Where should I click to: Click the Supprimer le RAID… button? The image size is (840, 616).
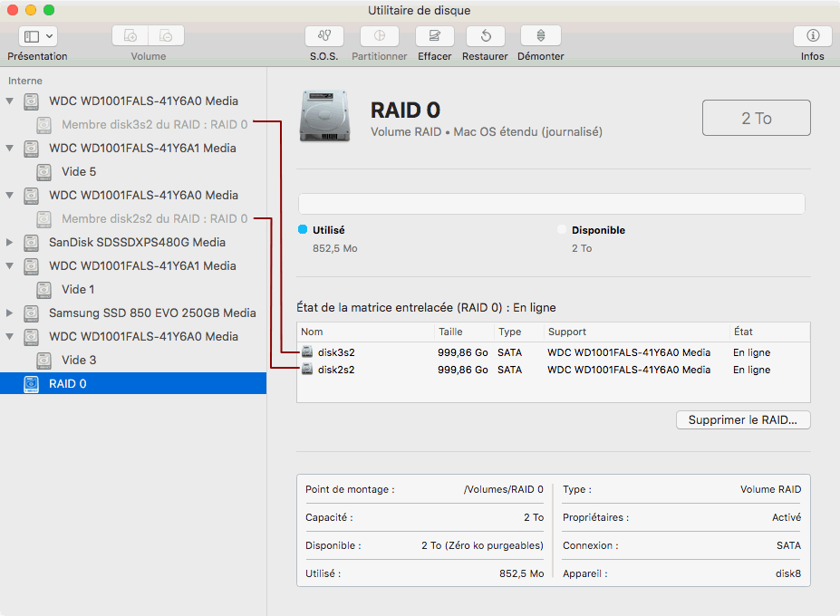coord(743,420)
